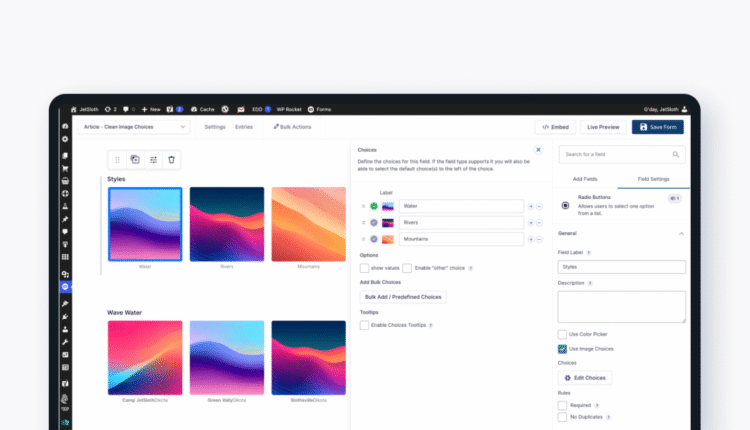Open the form switcher dropdown

click(134, 127)
